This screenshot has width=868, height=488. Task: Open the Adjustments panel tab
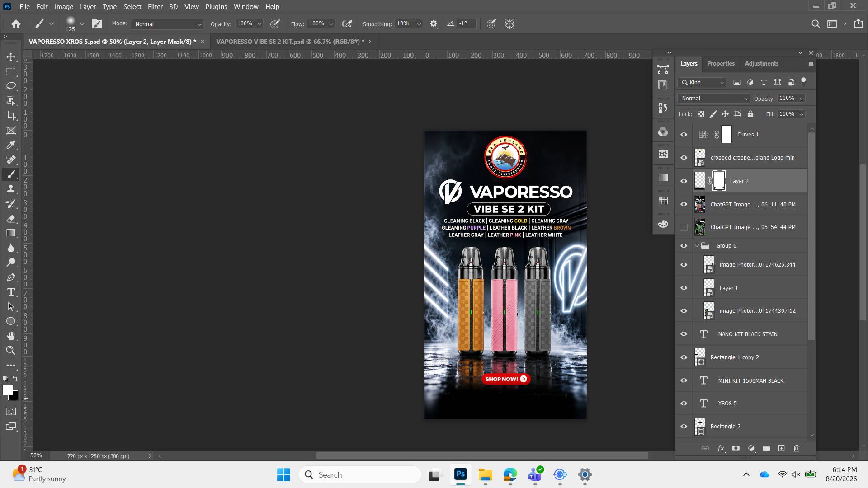point(761,64)
